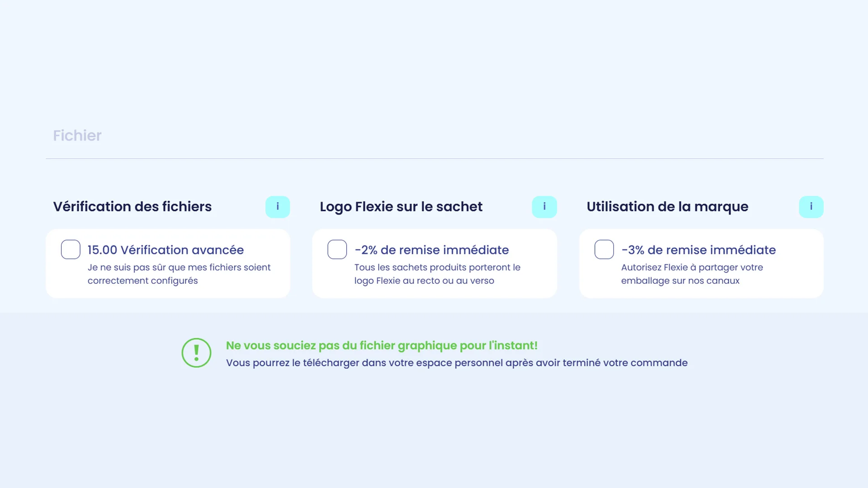
Task: Choose the -3% de remise immédiate label
Action: tap(698, 250)
